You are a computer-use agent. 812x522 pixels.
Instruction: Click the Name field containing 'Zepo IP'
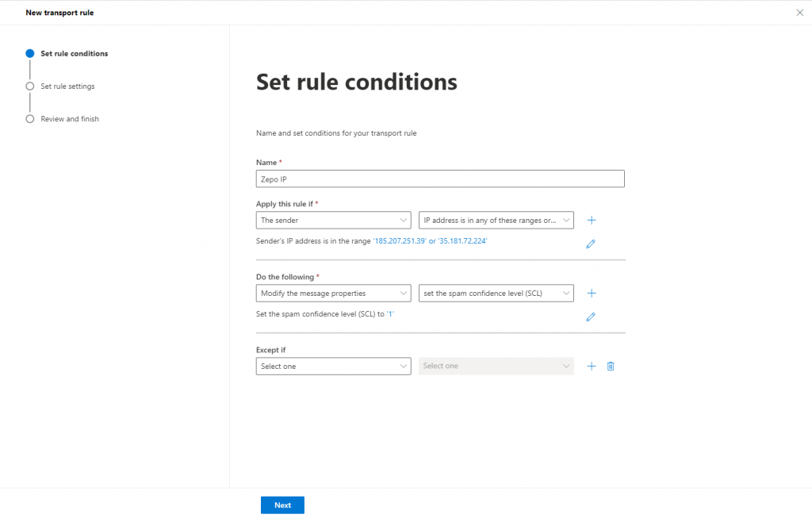(x=440, y=178)
